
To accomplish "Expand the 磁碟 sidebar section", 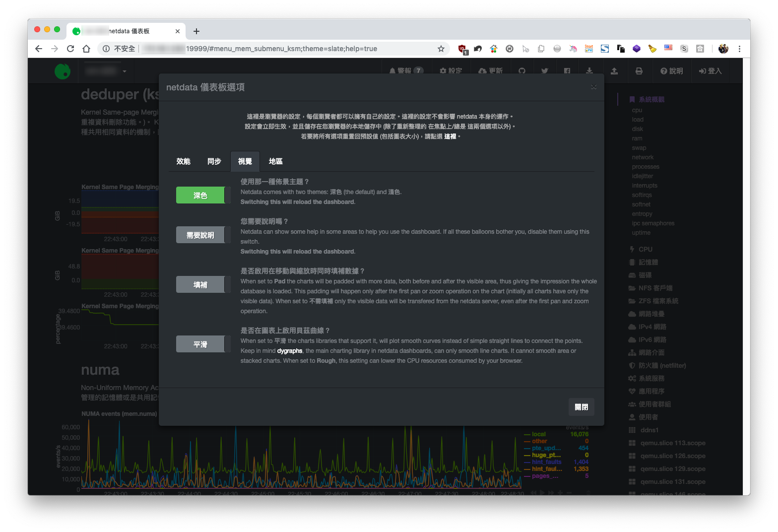I will pos(640,275).
